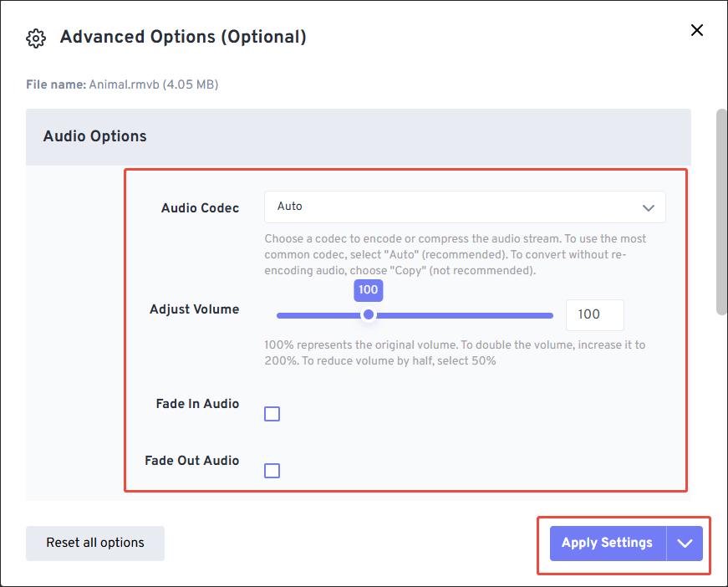Open the Audio Codec dropdown
728x587 pixels.
(x=648, y=207)
